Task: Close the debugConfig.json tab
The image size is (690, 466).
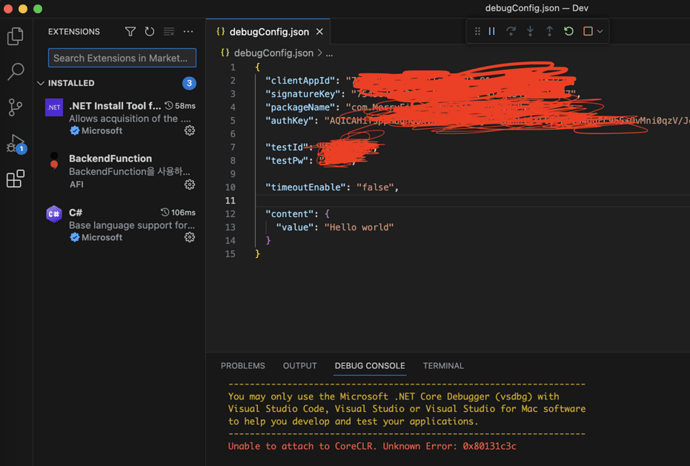Action: (319, 32)
